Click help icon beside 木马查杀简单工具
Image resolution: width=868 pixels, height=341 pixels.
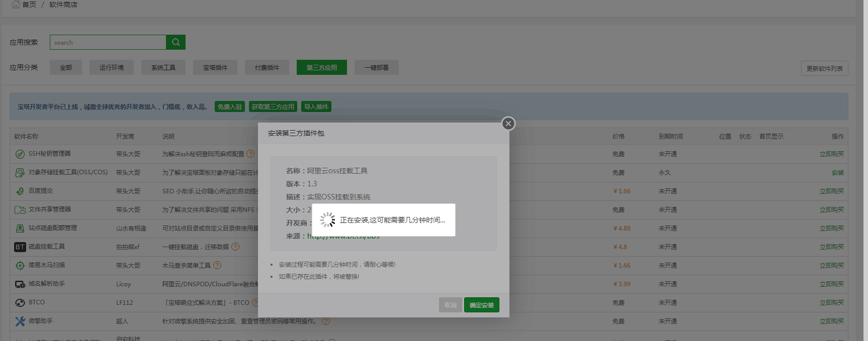pos(217,265)
